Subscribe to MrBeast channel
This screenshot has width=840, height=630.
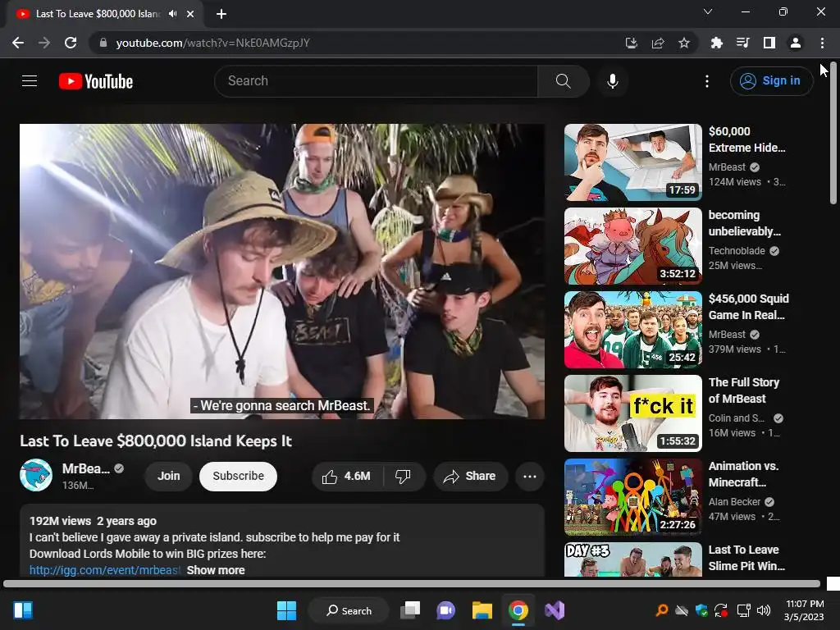pyautogui.click(x=239, y=477)
